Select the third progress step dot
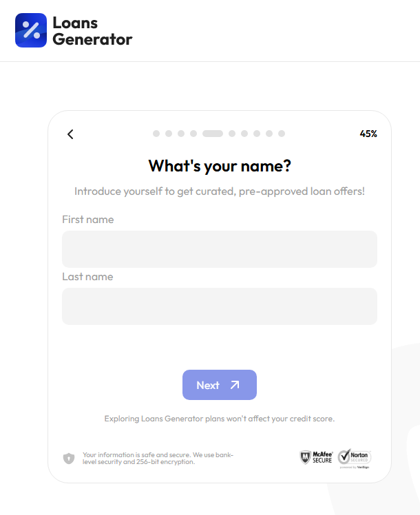The image size is (420, 515). coord(181,134)
